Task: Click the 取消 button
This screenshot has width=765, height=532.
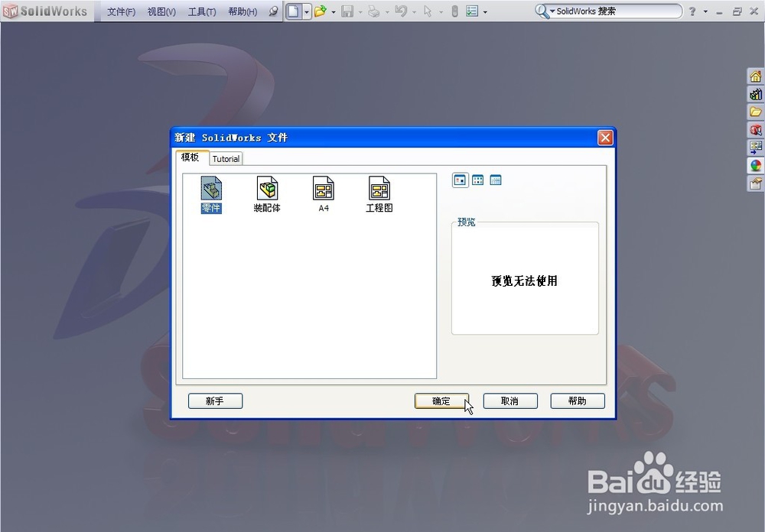Action: click(510, 401)
